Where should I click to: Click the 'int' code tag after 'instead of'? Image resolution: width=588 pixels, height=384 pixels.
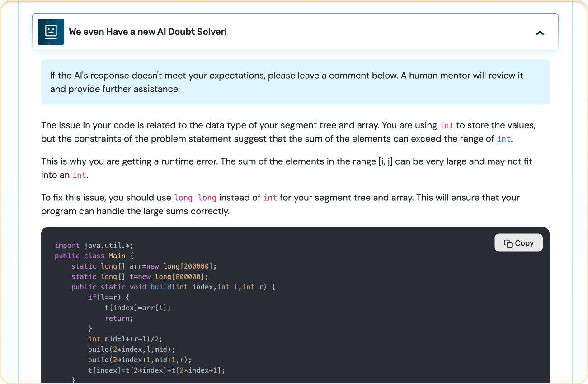270,198
